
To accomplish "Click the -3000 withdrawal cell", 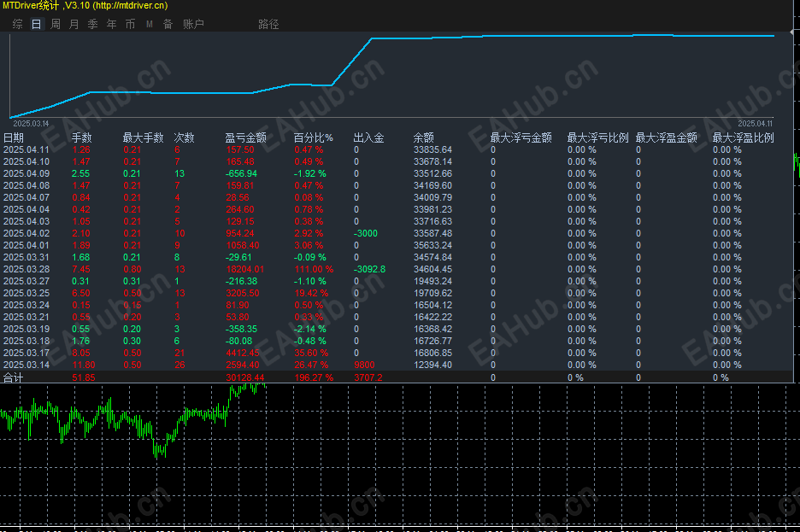I will click(365, 233).
